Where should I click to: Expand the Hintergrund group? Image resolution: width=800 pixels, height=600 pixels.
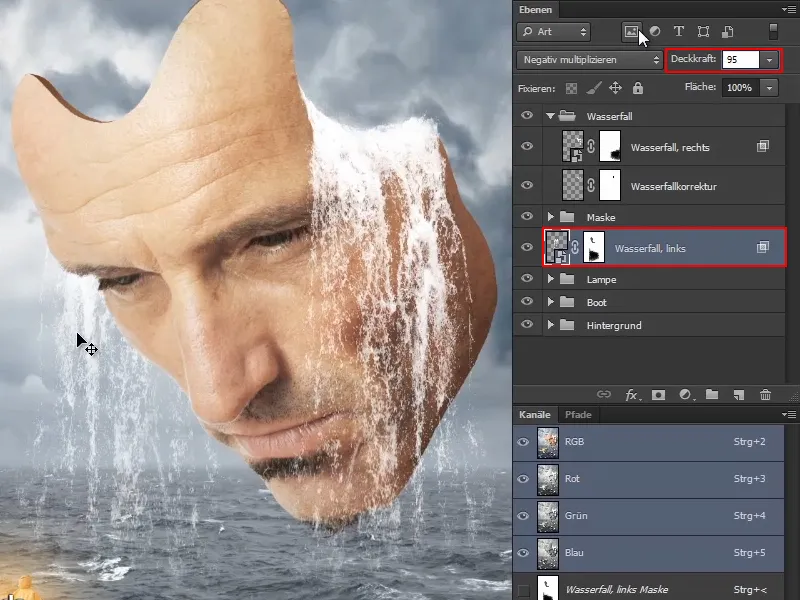(x=551, y=325)
